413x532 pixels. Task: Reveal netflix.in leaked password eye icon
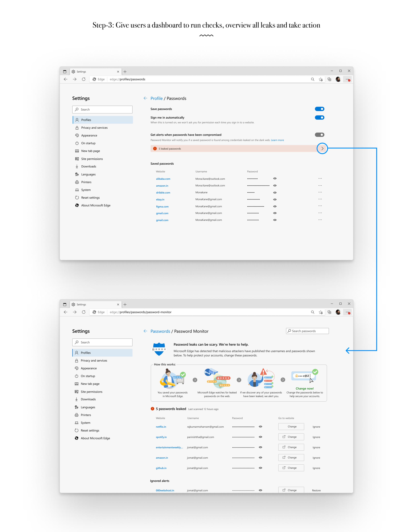point(260,427)
